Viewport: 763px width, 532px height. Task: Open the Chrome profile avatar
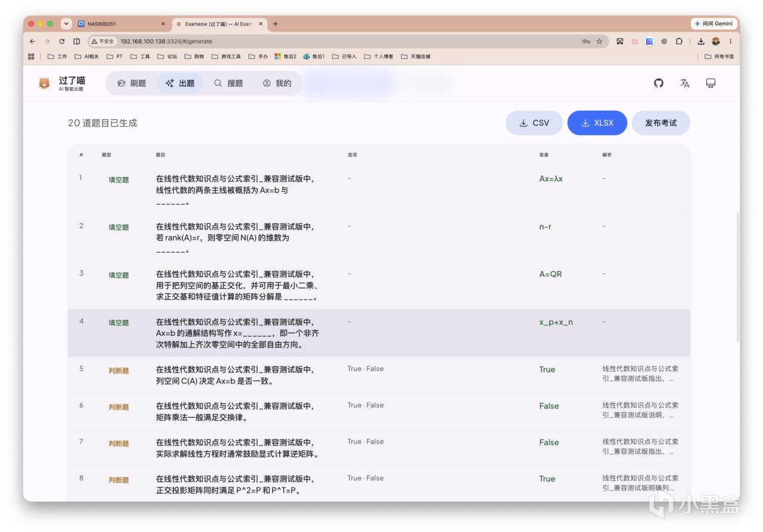tap(716, 41)
